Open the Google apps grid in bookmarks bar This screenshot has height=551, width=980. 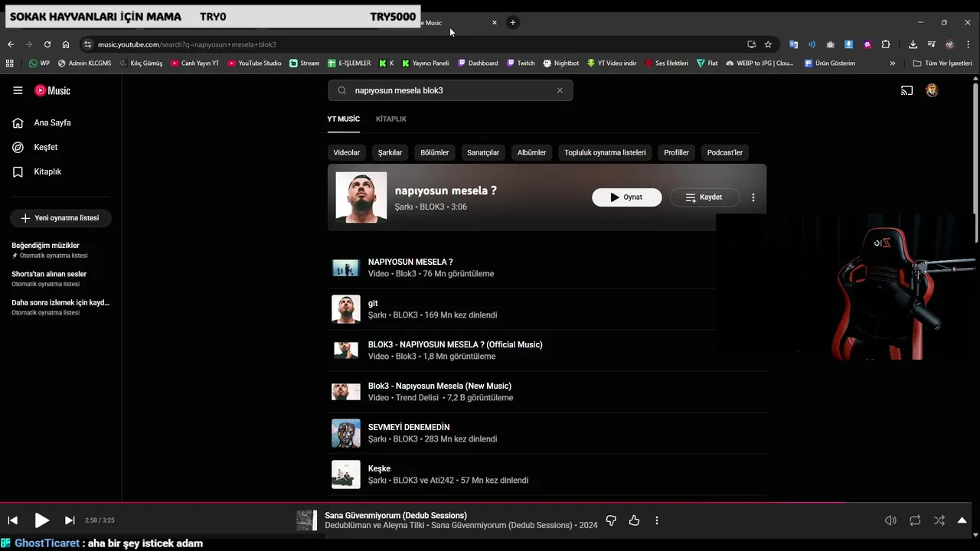pos(10,64)
